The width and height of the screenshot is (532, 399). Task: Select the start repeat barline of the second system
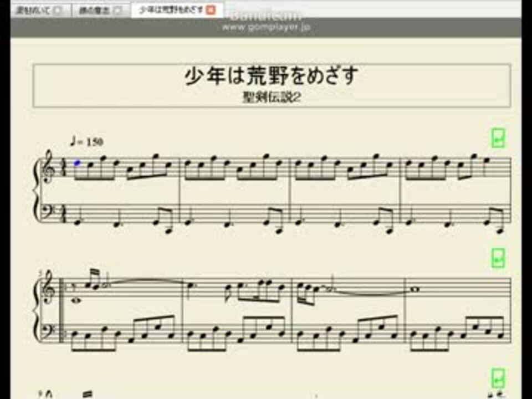pos(63,309)
